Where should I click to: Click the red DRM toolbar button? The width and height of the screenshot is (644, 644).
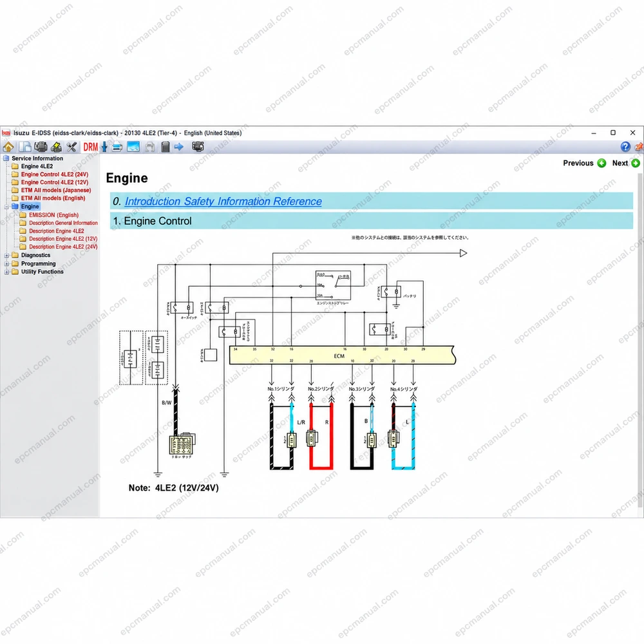(90, 147)
